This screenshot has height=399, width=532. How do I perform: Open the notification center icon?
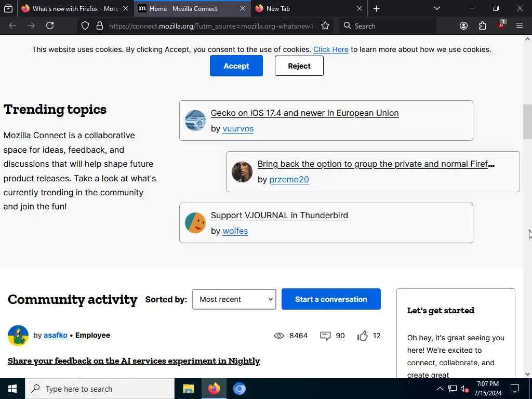point(515,389)
